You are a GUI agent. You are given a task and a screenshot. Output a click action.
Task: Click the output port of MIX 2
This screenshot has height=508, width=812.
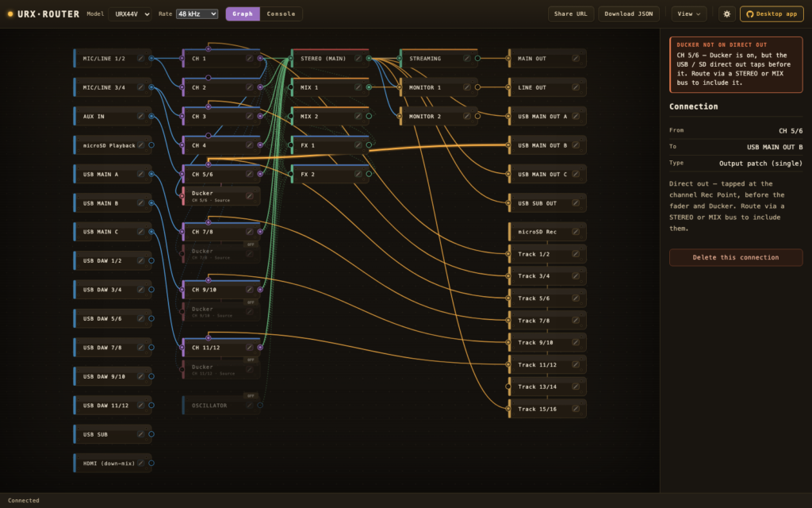(369, 116)
